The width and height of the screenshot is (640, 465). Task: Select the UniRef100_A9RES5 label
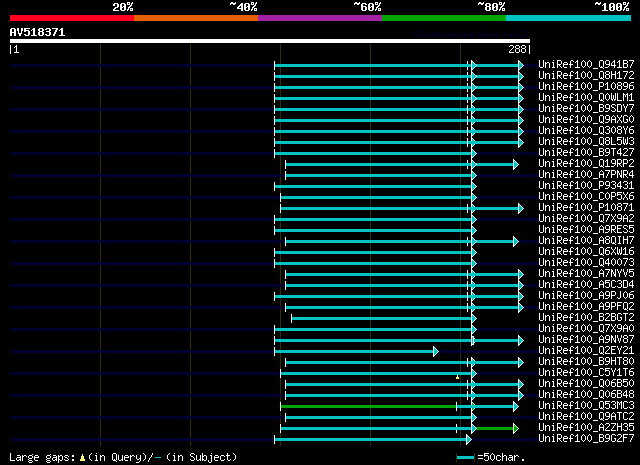(586, 230)
